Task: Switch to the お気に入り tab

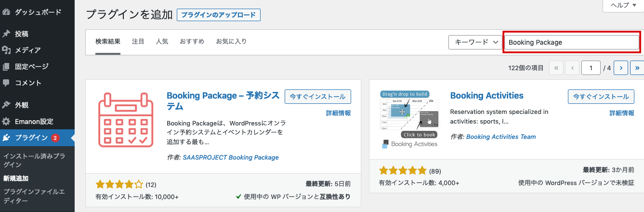Action: coord(231,42)
